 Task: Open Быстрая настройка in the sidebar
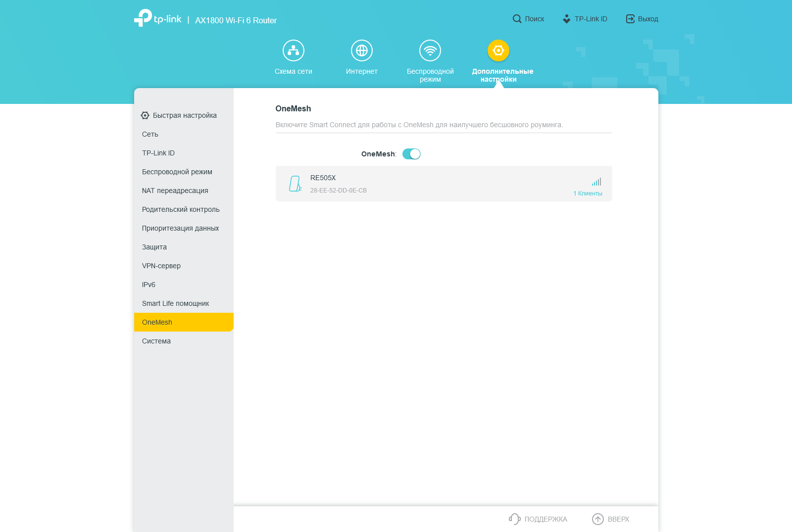[184, 115]
